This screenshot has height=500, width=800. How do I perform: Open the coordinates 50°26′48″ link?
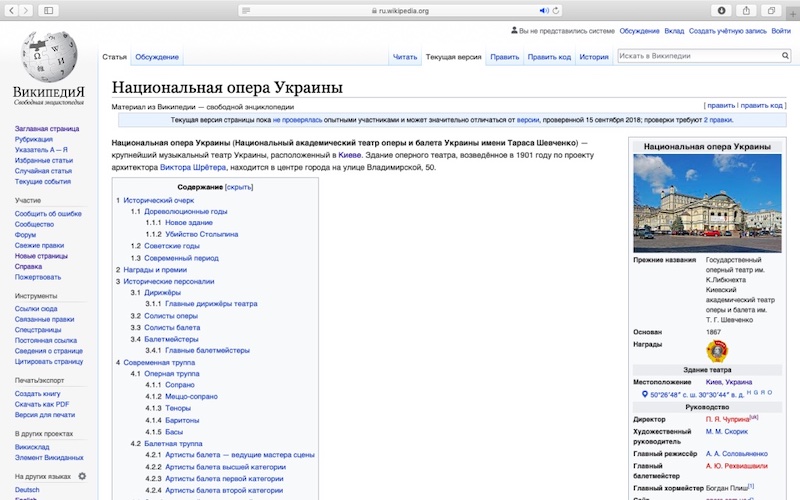[x=697, y=394]
